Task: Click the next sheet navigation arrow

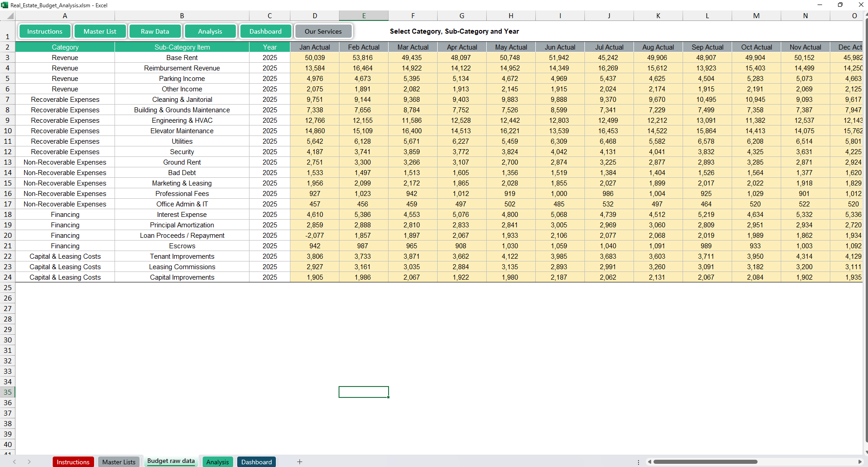Action: coord(29,462)
